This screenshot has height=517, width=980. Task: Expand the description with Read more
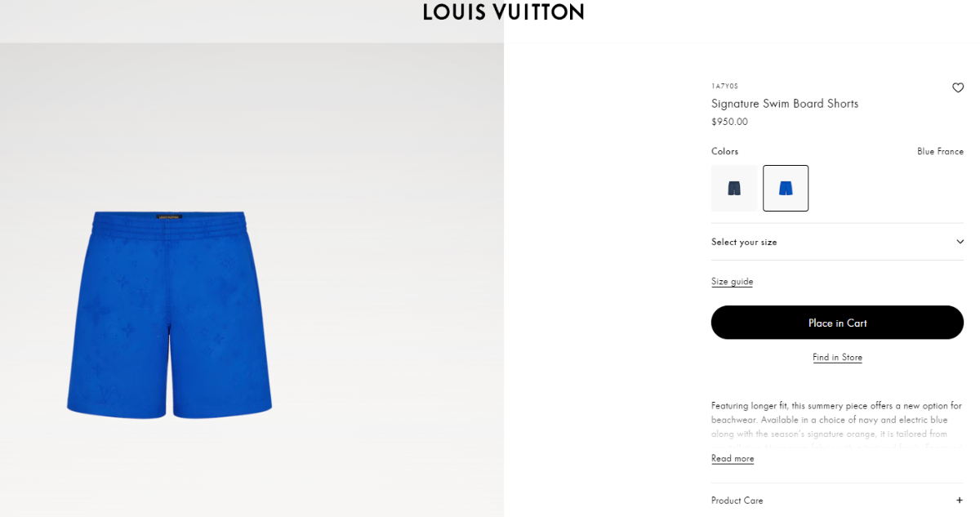[x=733, y=459]
